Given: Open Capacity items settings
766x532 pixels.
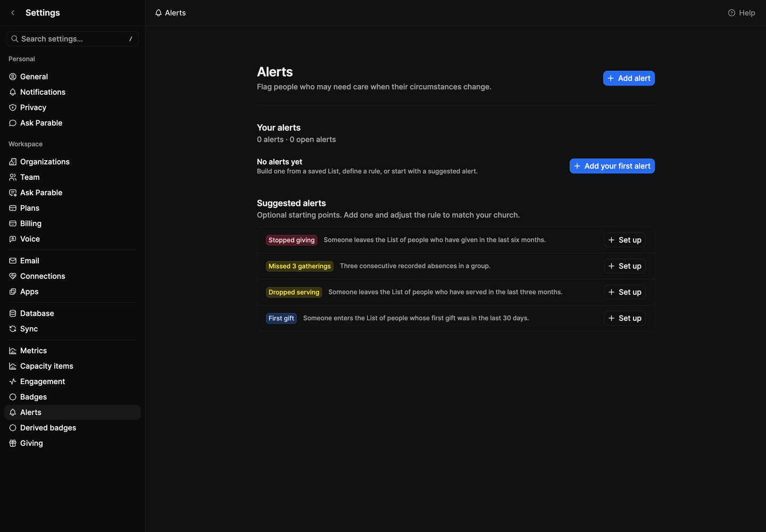Looking at the screenshot, I should coord(72,366).
